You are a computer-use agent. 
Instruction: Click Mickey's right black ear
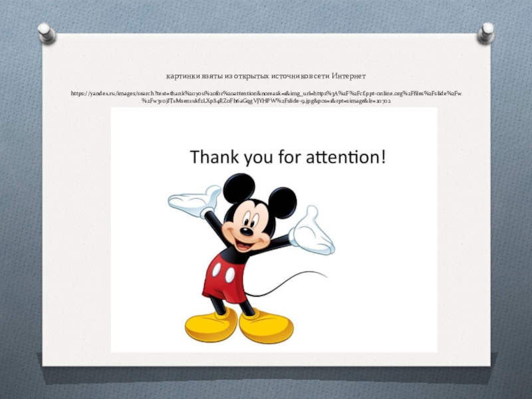click(x=281, y=203)
